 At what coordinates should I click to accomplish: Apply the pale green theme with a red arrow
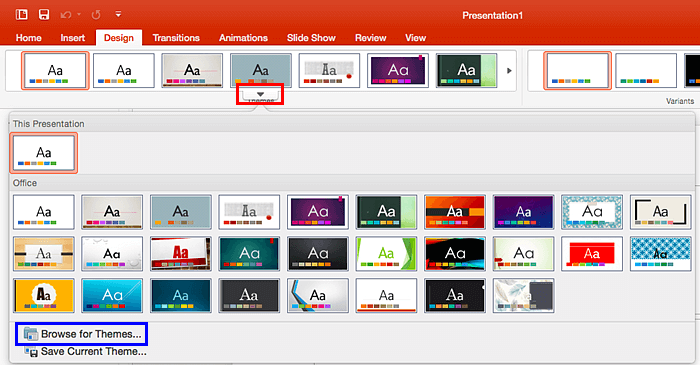tap(523, 254)
